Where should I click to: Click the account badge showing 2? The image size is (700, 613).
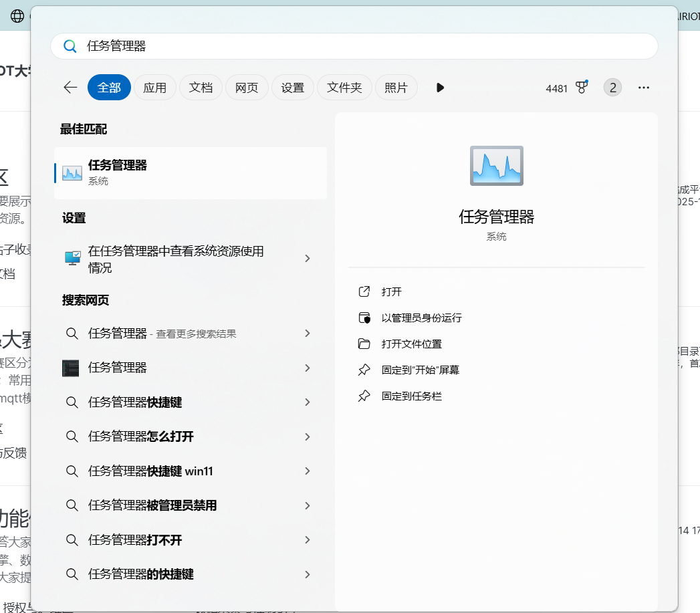pos(612,88)
